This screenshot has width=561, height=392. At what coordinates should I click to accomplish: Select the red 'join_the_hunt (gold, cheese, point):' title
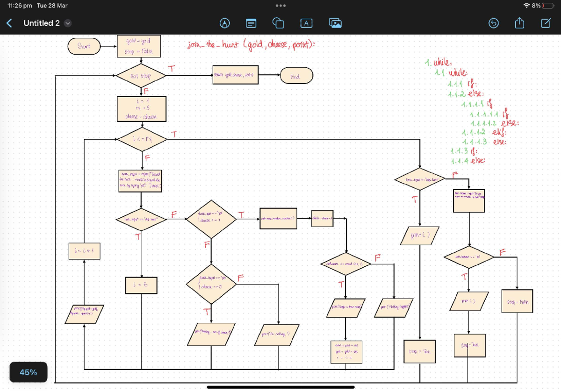251,45
